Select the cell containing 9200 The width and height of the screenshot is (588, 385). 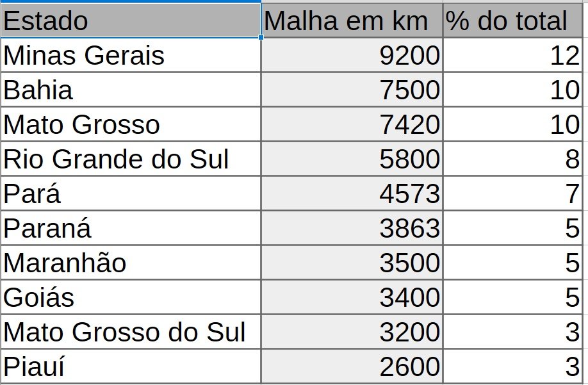pyautogui.click(x=352, y=56)
